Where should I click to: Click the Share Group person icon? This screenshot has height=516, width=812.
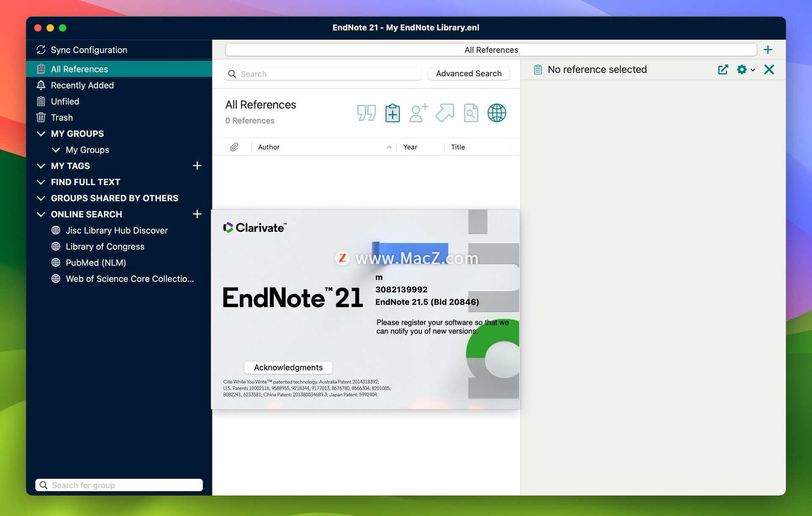419,113
